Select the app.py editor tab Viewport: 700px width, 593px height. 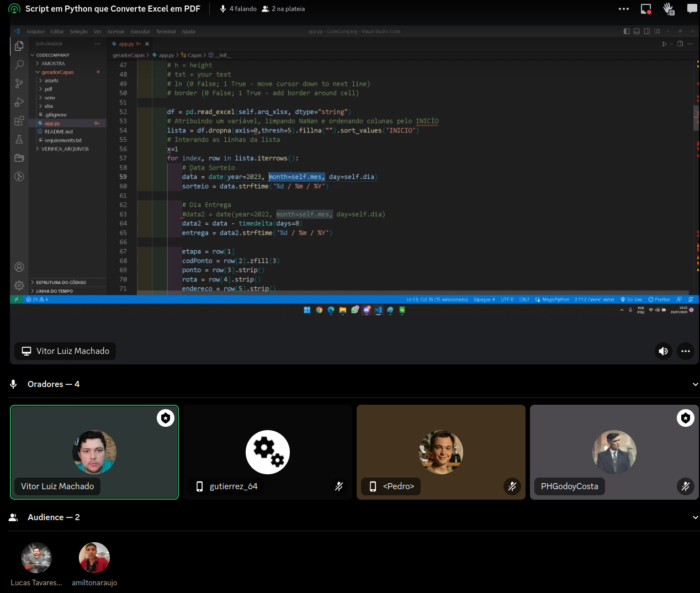tap(126, 44)
